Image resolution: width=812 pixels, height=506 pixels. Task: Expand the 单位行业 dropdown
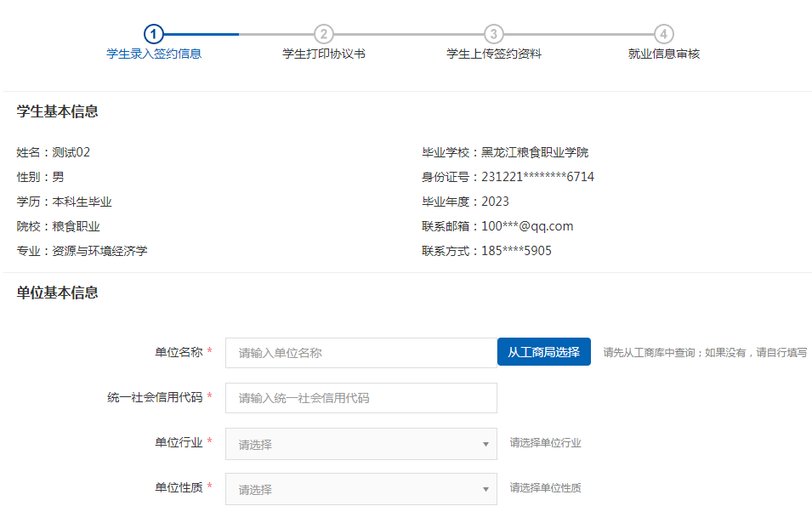(361, 444)
